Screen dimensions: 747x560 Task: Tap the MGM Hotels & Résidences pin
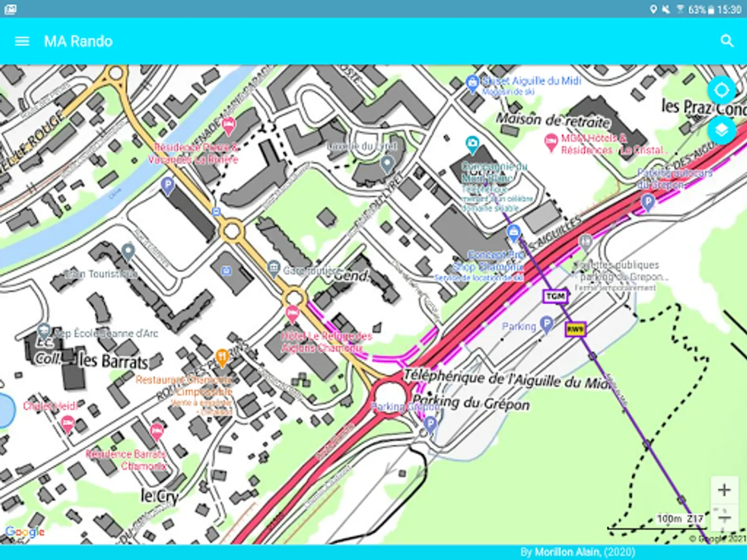point(551,142)
